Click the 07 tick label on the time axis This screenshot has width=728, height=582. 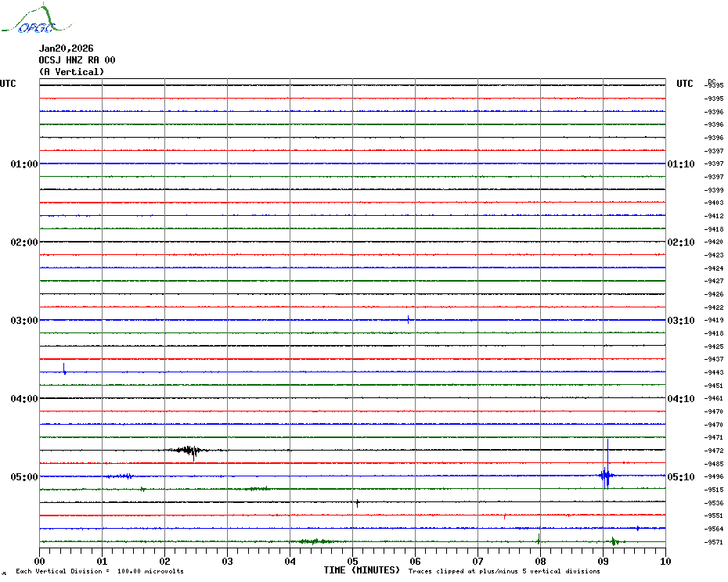[478, 561]
